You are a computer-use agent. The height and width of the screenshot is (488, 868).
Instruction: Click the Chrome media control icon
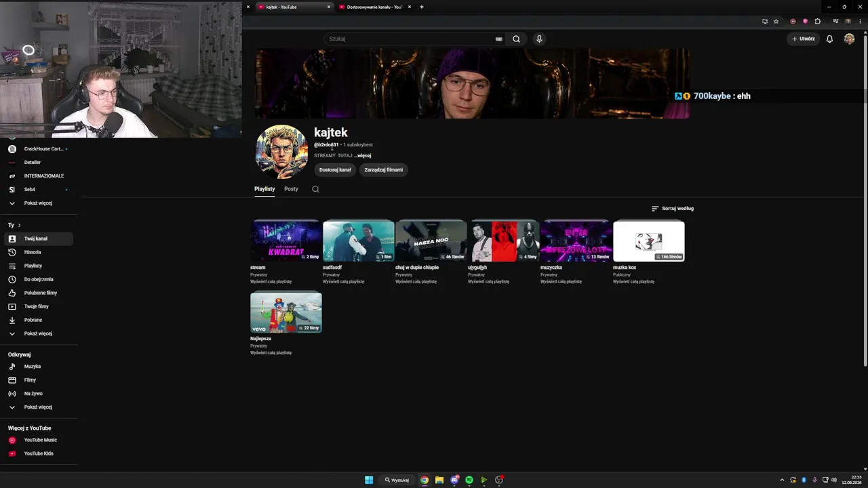(x=835, y=21)
